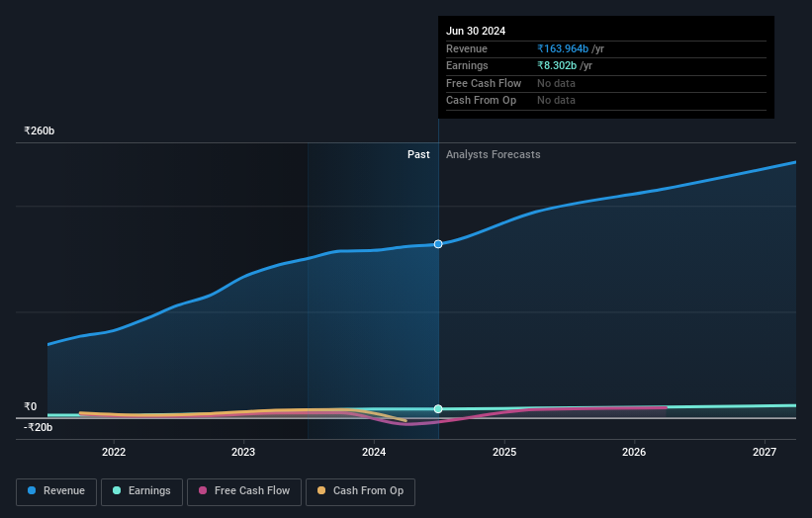
Task: Click the Past label on chart
Action: 418,155
